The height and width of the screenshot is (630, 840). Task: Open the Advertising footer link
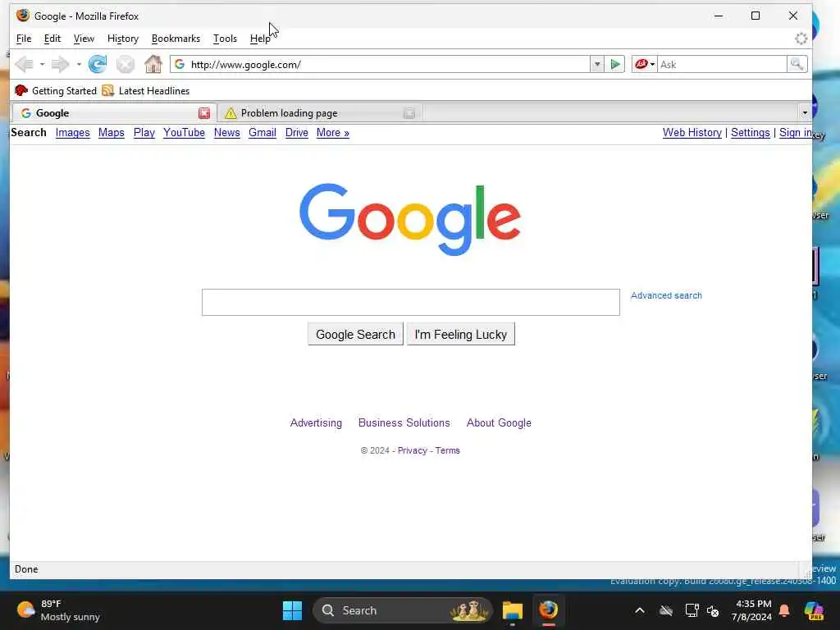(x=316, y=423)
